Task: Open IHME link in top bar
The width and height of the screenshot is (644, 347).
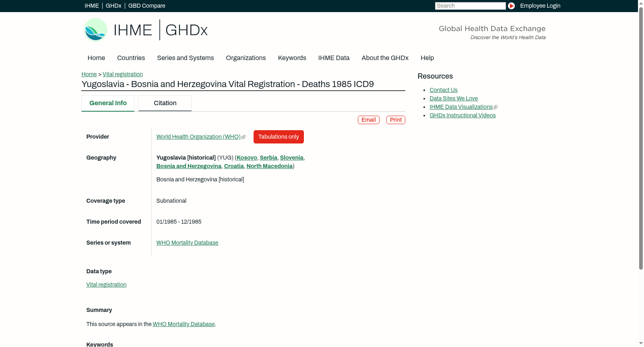Action: [92, 6]
